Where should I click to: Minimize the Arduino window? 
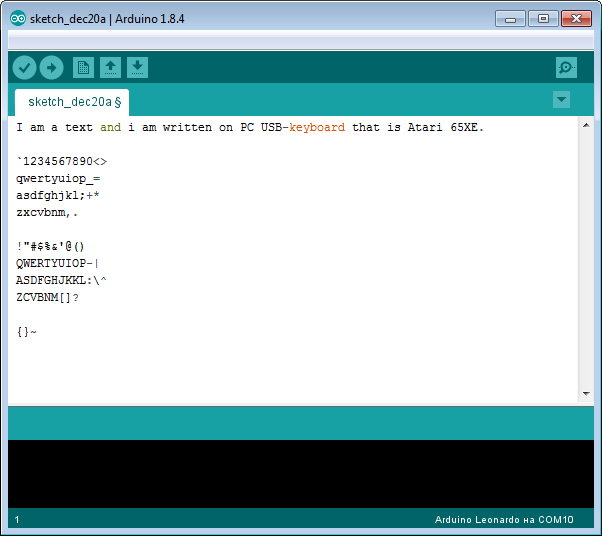510,18
